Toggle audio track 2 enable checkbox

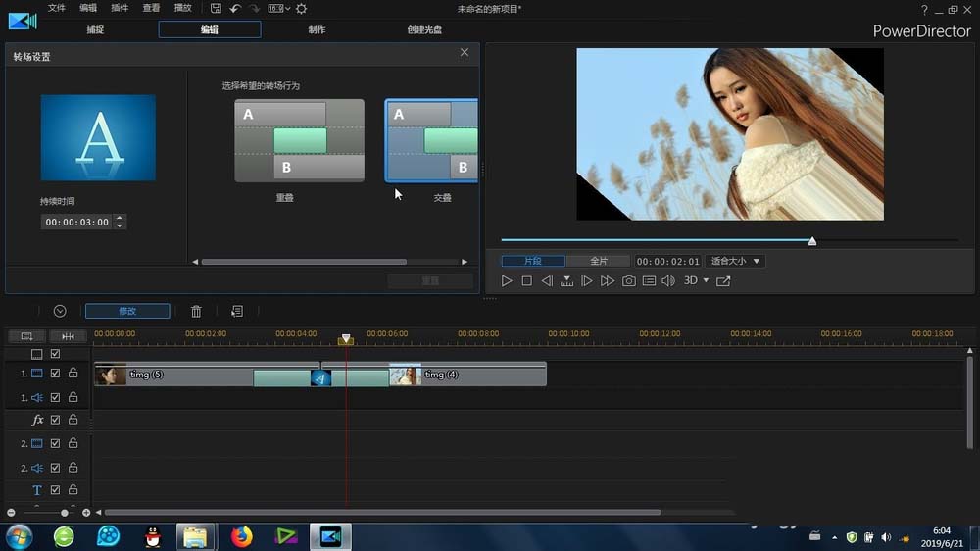[x=55, y=468]
